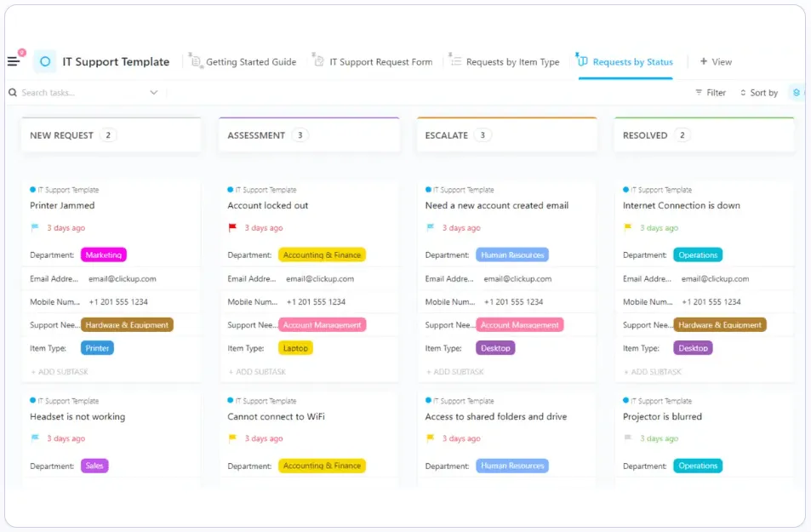Click the Sales department tag
Image resolution: width=811 pixels, height=532 pixels.
[x=94, y=466]
